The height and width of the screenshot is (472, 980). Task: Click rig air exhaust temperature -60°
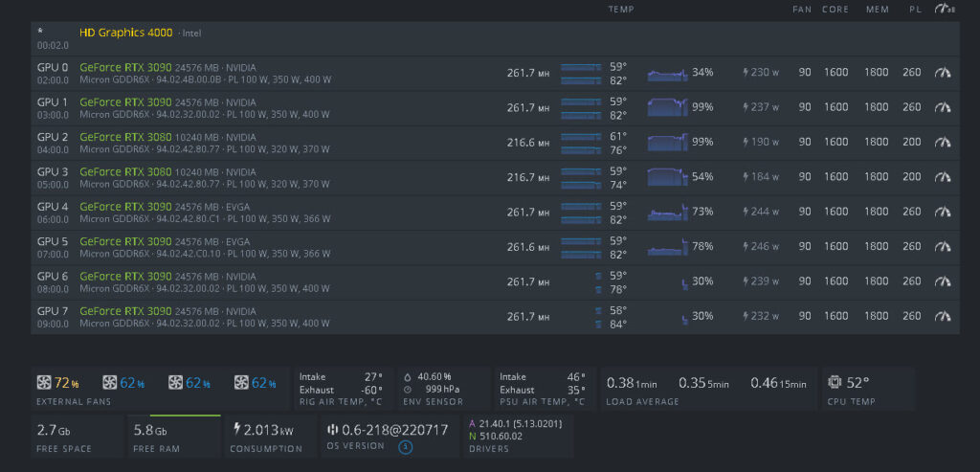[371, 390]
